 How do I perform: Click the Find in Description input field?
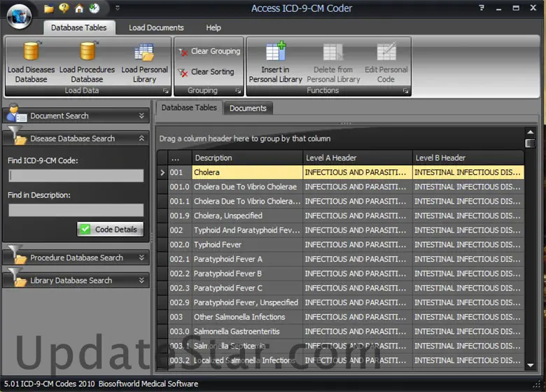[76, 210]
